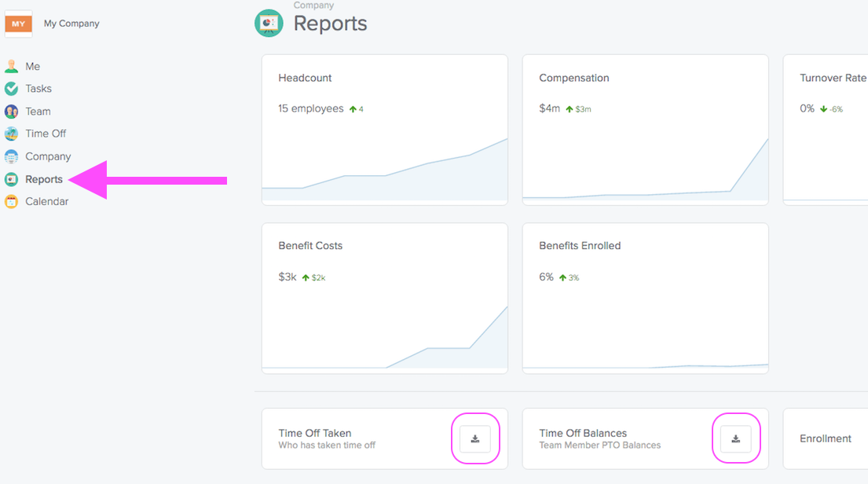Download the Time Off Taken report

[475, 438]
